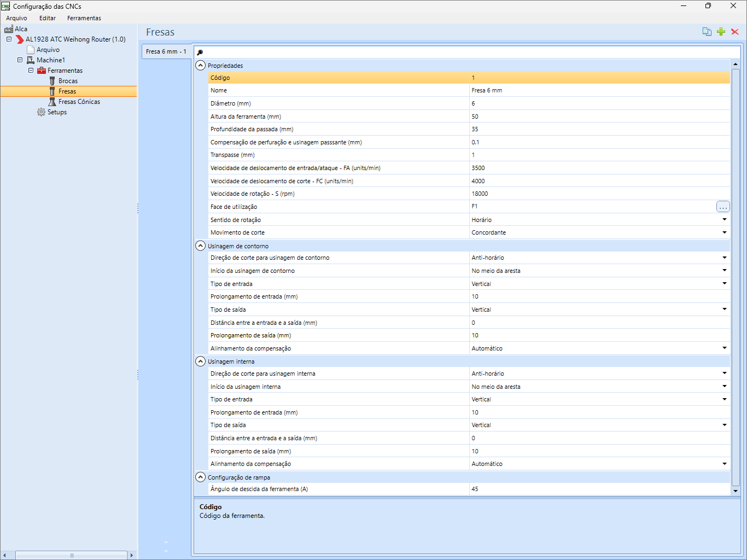The width and height of the screenshot is (747, 560).
Task: Click the red X delete tool icon
Action: click(x=735, y=32)
